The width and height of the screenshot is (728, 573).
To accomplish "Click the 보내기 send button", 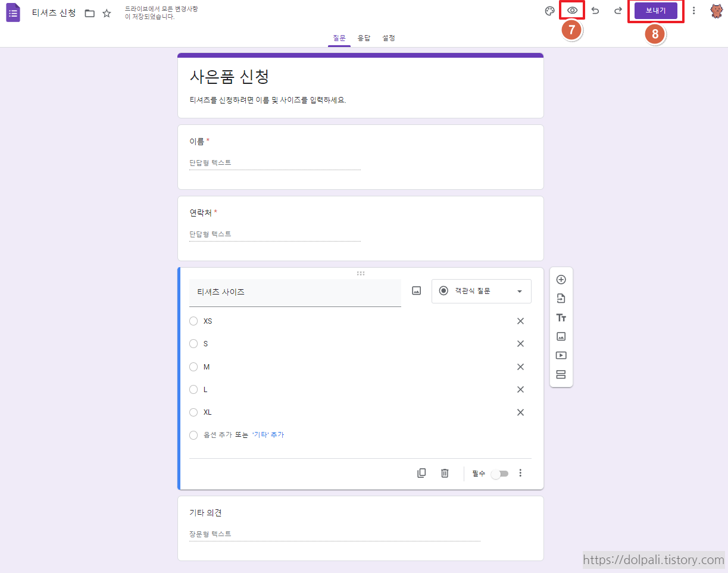I will (655, 11).
